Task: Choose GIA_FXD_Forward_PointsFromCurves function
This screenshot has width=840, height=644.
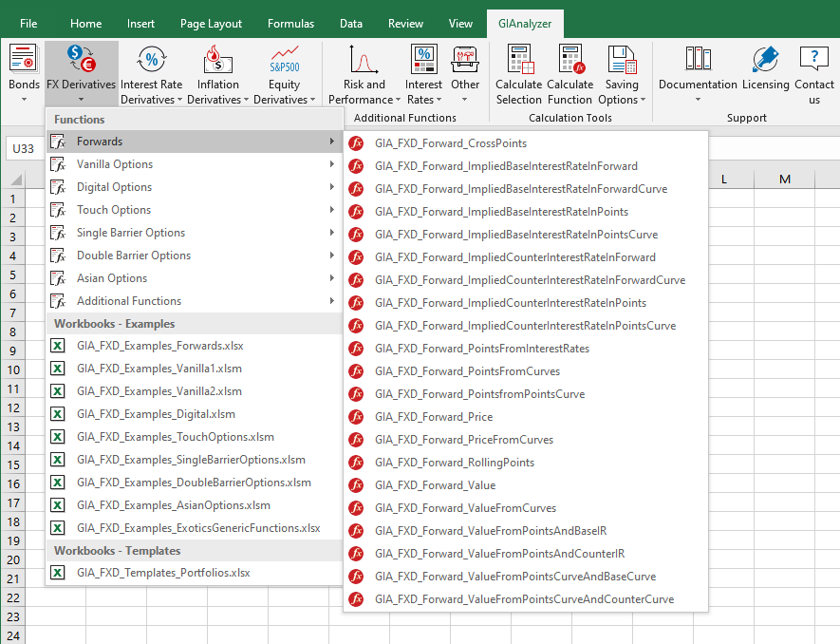Action: click(x=526, y=371)
